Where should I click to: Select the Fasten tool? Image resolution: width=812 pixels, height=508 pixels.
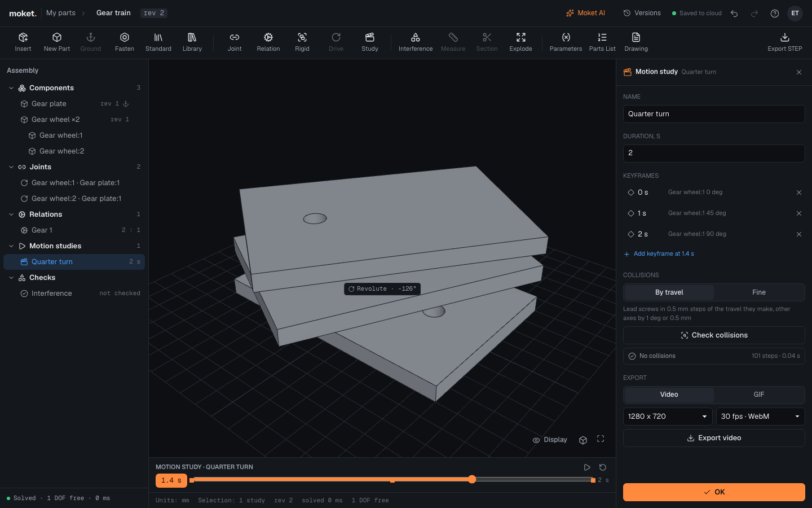pyautogui.click(x=125, y=42)
